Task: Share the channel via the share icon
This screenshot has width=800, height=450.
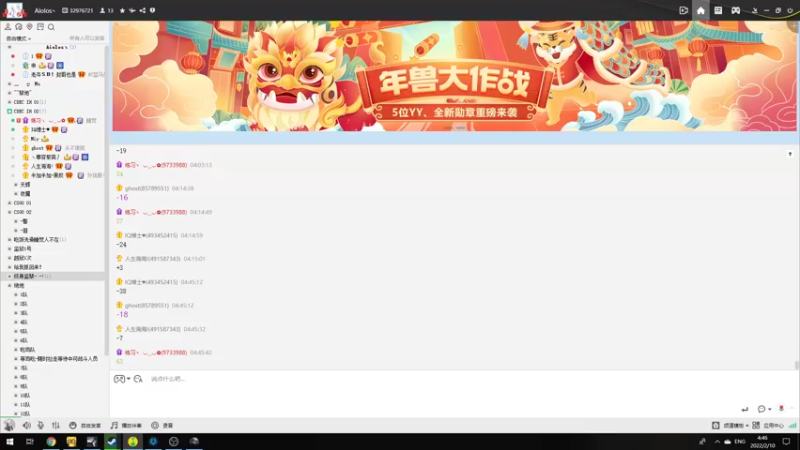Action: click(x=142, y=10)
